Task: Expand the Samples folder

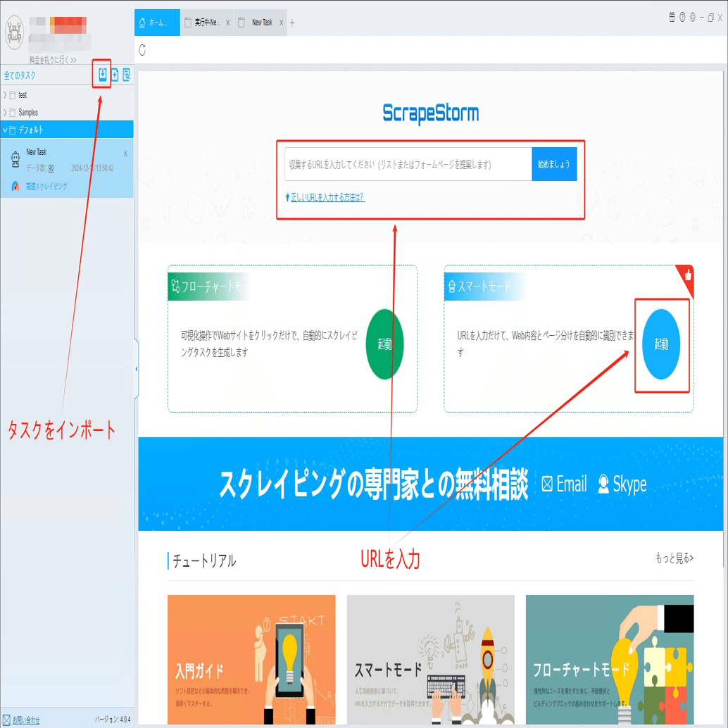Action: click(5, 113)
